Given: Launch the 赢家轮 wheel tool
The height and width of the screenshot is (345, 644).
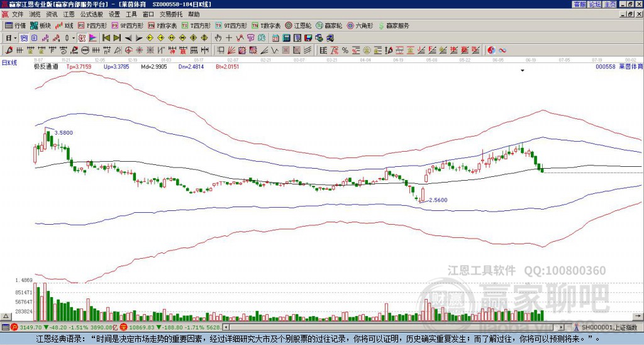Looking at the screenshot, I should [x=329, y=25].
